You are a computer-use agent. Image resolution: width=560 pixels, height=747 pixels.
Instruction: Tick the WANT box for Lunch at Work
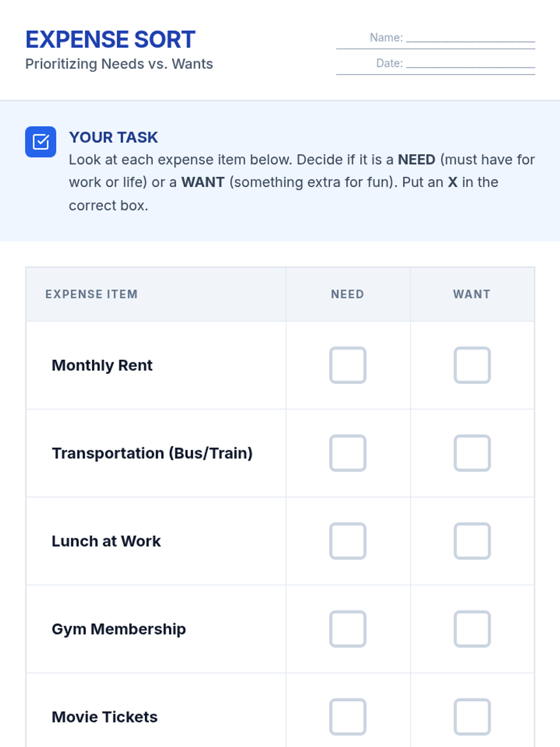click(x=472, y=541)
